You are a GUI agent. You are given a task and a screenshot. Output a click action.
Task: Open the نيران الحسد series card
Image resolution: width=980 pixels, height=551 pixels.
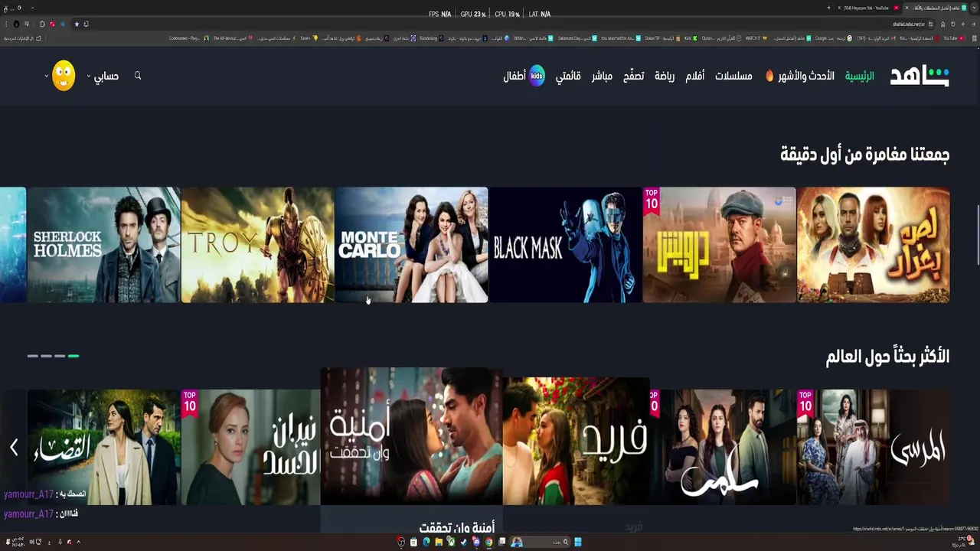pyautogui.click(x=251, y=447)
